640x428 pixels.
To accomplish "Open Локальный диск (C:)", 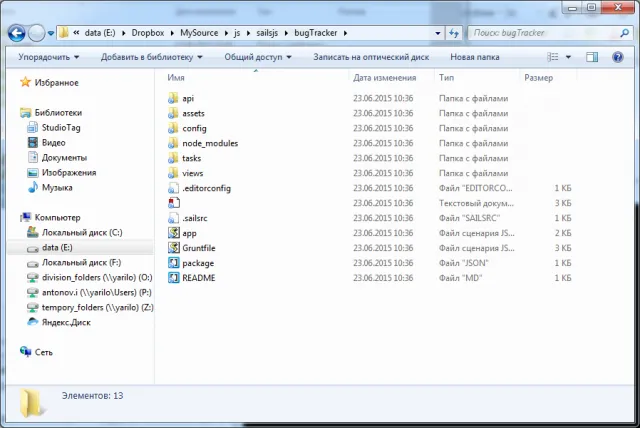I will coord(82,233).
